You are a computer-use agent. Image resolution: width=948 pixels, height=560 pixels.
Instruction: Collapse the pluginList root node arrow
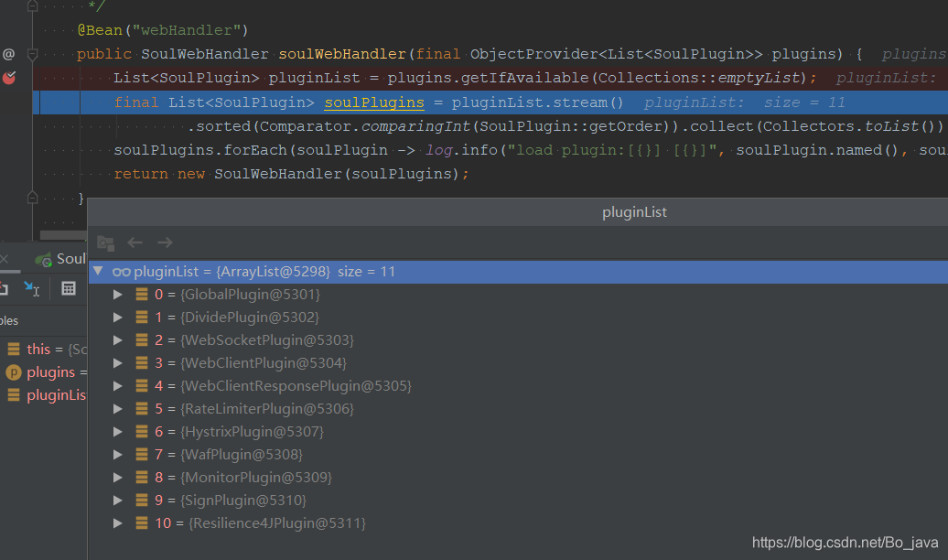[x=98, y=271]
